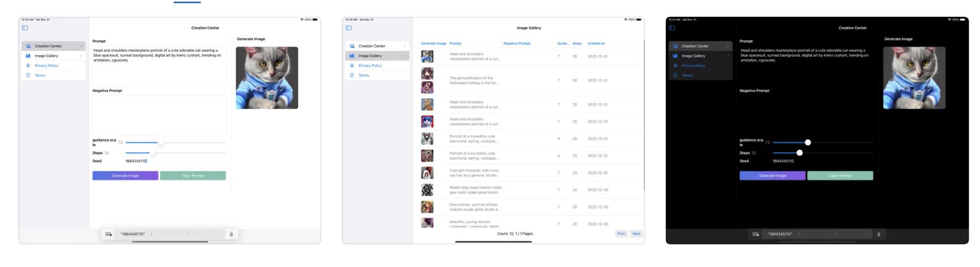Tap the keyboard icon in the dark mode screenshot
Image resolution: width=980 pixels, height=267 pixels.
[x=756, y=234]
